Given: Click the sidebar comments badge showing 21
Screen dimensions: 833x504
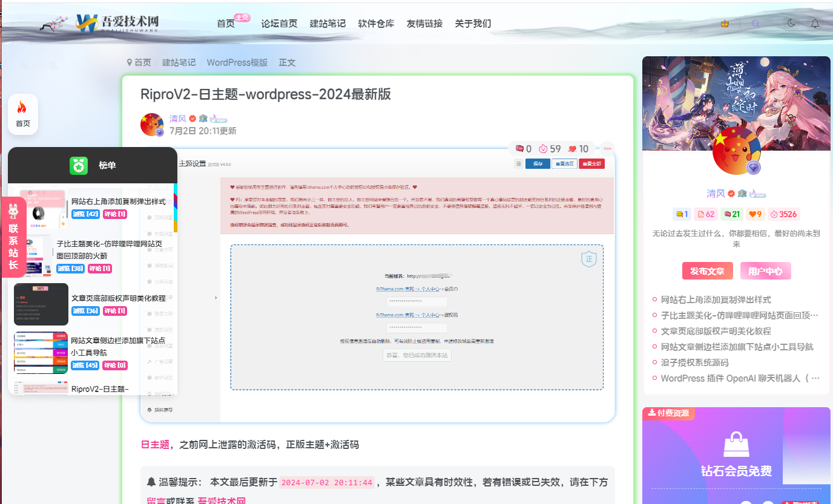Looking at the screenshot, I should coord(732,214).
